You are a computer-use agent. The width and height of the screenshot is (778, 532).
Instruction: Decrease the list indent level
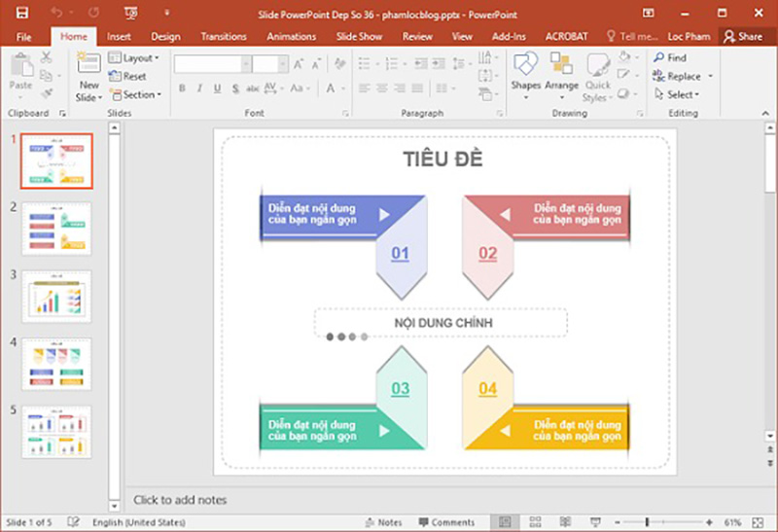pyautogui.click(x=421, y=63)
